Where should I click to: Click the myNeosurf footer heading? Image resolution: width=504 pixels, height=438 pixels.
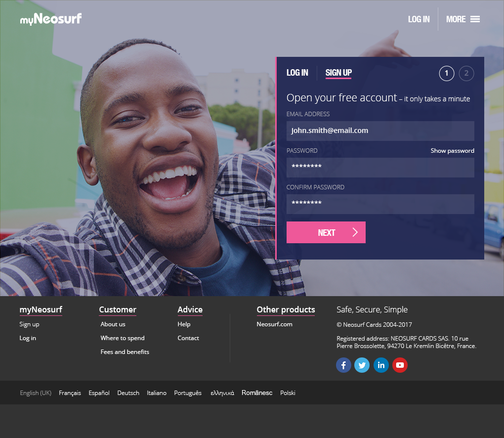click(x=41, y=309)
